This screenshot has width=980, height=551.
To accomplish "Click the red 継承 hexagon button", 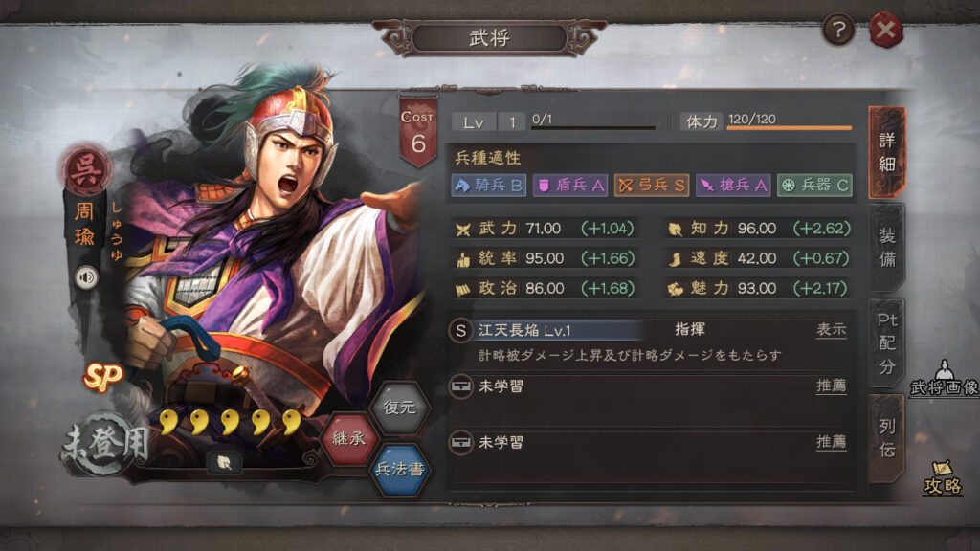I will [348, 438].
